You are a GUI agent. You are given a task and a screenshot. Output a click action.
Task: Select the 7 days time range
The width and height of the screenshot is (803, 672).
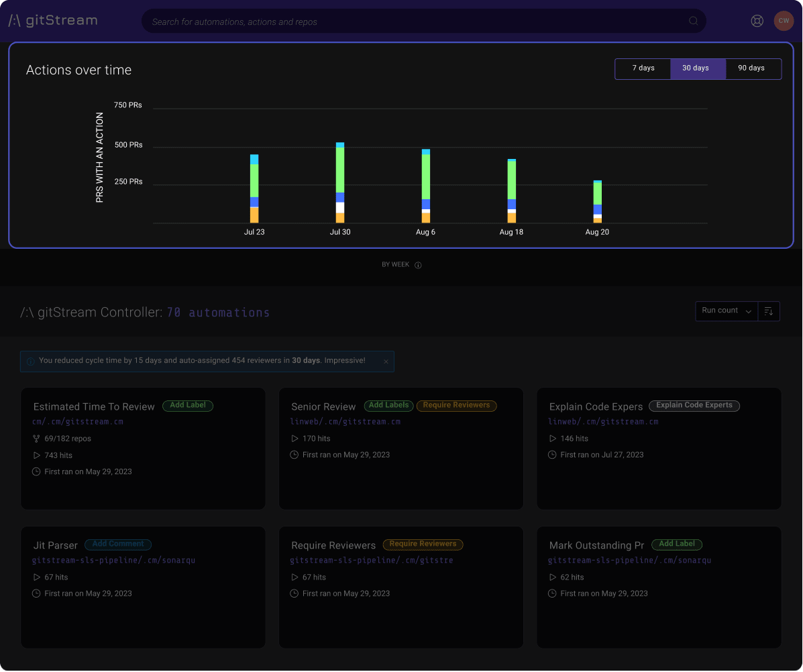(643, 68)
